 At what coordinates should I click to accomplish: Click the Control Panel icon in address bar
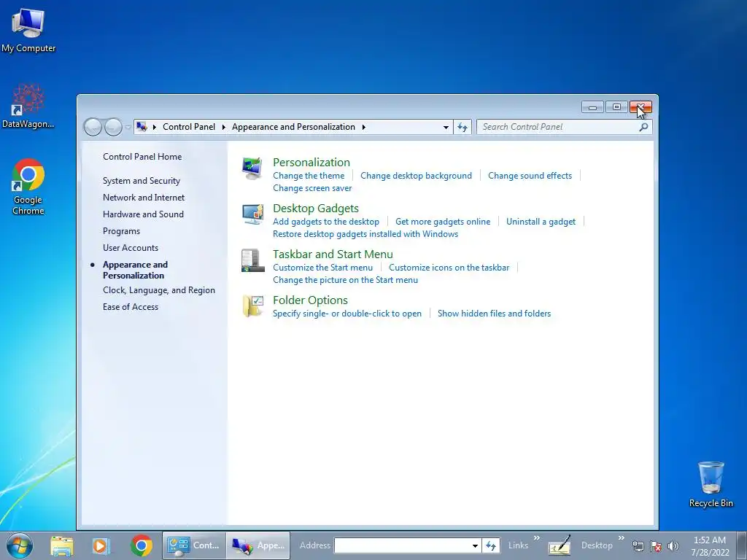[x=142, y=127]
